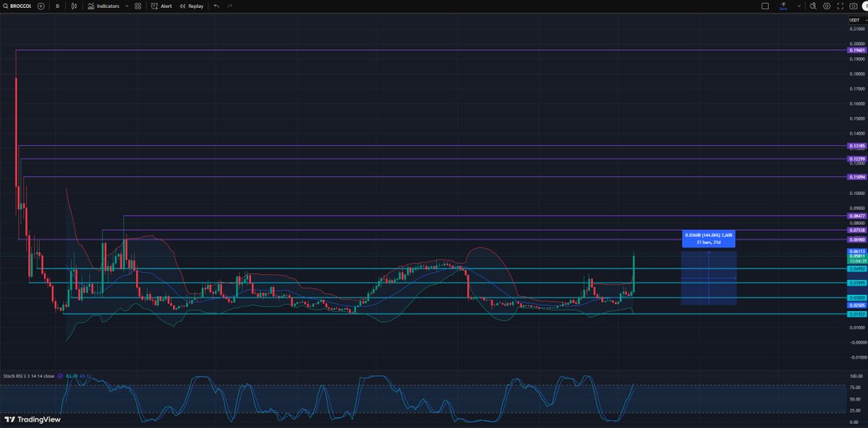This screenshot has width=868, height=428.
Task: Click the 100.00 Stoch RSI scale label
Action: coord(855,377)
